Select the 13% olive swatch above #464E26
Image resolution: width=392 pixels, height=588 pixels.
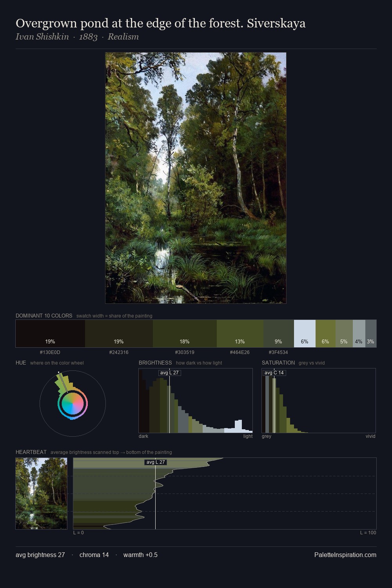pyautogui.click(x=240, y=334)
